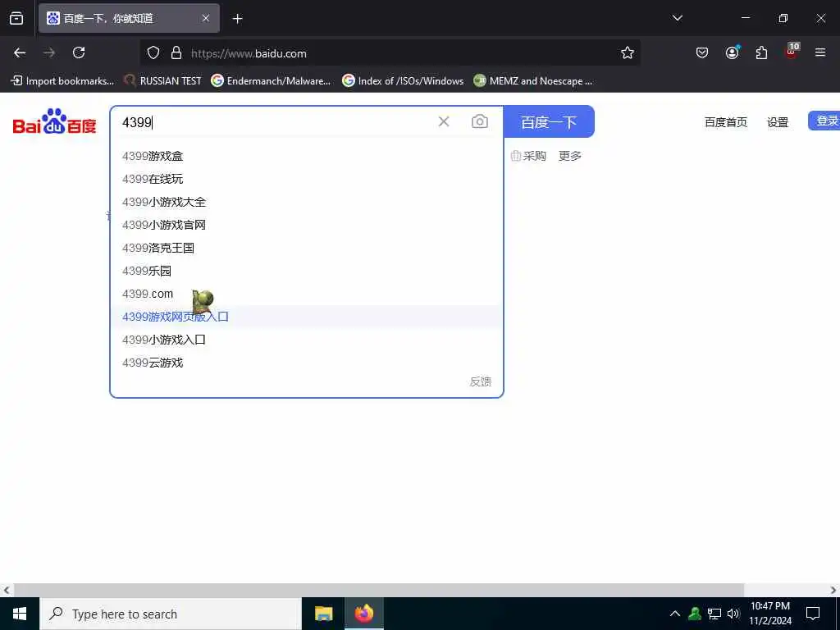Click the 登录 login button
The width and height of the screenshot is (840, 630).
pyautogui.click(x=825, y=121)
